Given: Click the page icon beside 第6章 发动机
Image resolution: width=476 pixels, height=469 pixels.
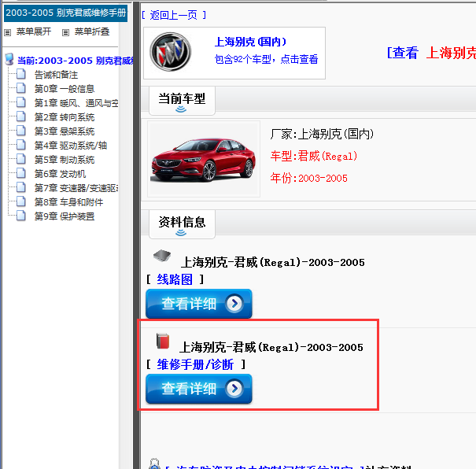Looking at the screenshot, I should [x=21, y=173].
